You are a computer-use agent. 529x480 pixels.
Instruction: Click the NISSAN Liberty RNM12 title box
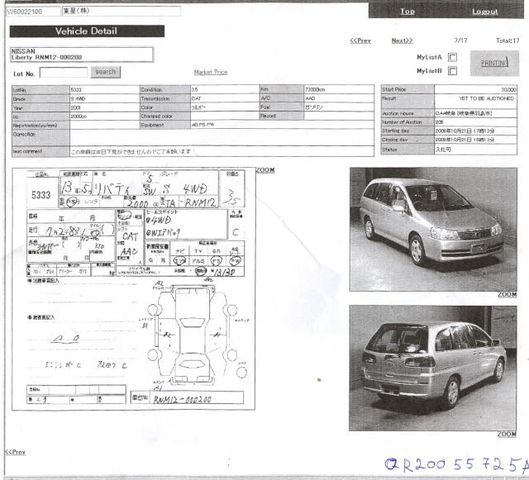(82, 54)
